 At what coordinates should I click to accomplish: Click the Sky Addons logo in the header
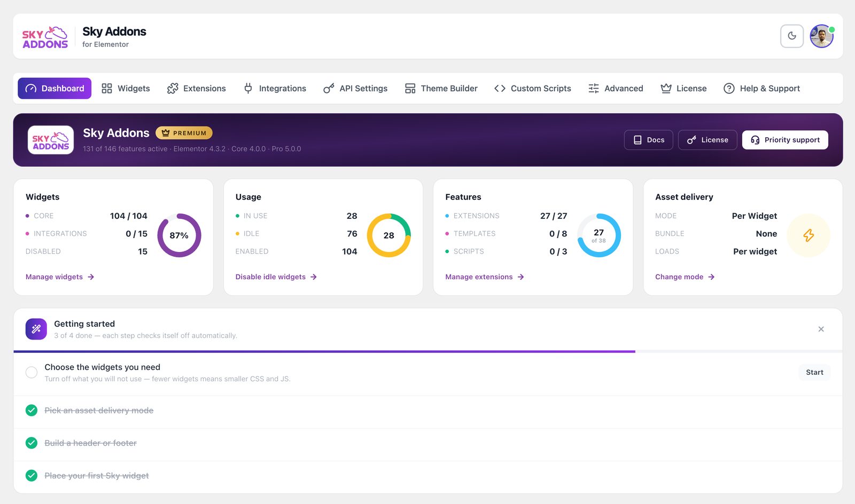45,37
